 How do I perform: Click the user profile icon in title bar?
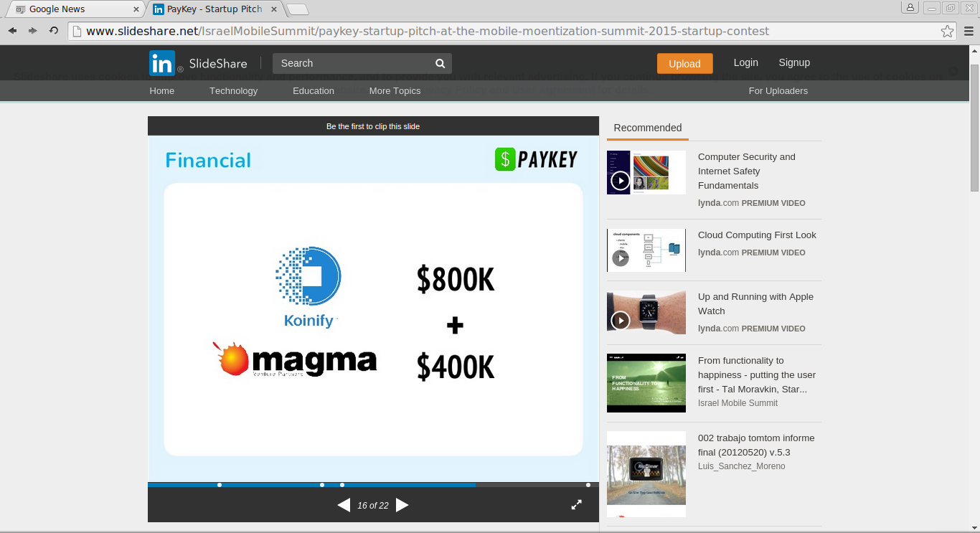tap(910, 8)
